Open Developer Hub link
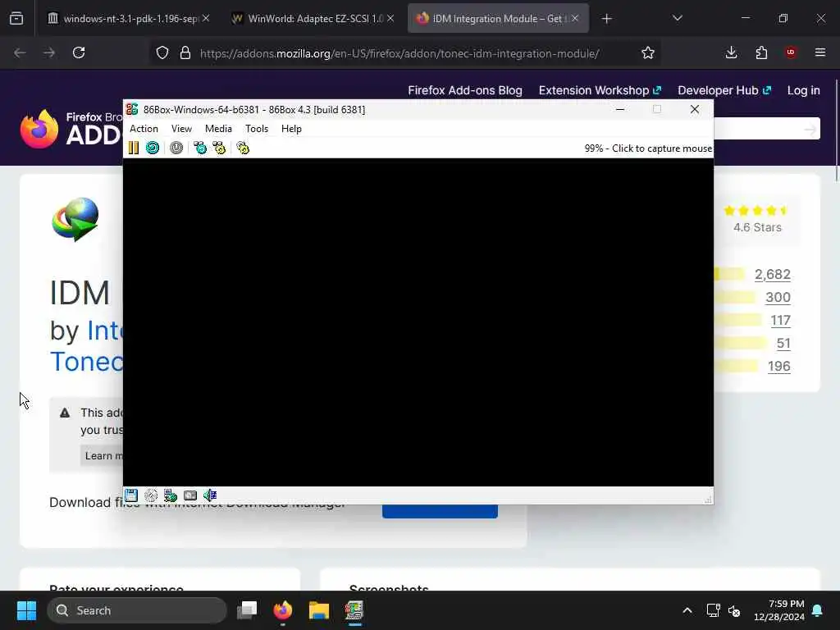This screenshot has height=630, width=840. pos(724,90)
